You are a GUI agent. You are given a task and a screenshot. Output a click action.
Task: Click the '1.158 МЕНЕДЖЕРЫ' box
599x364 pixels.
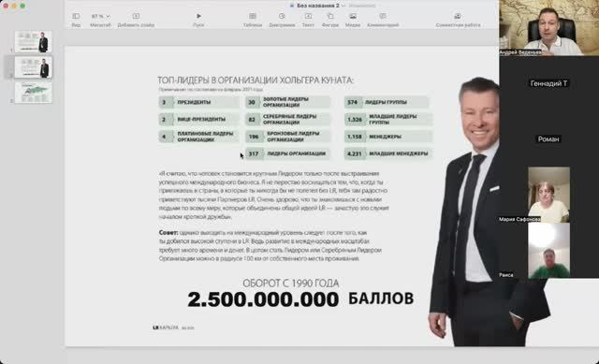388,137
